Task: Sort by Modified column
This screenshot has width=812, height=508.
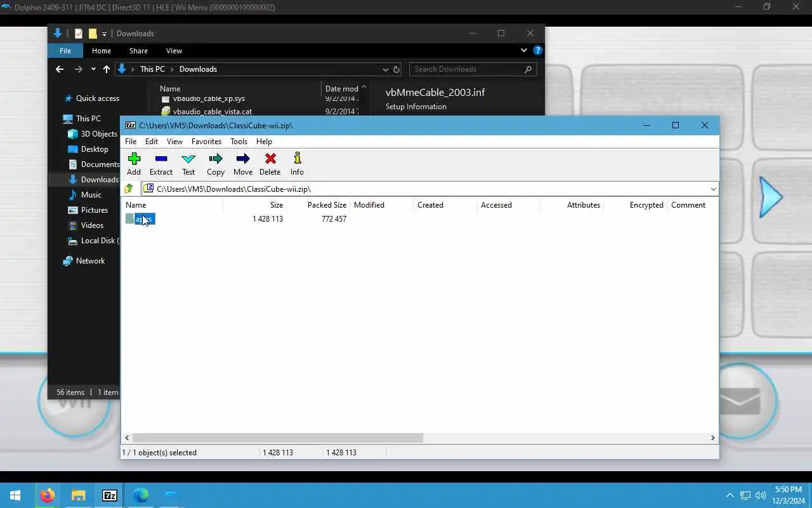Action: coord(382,205)
